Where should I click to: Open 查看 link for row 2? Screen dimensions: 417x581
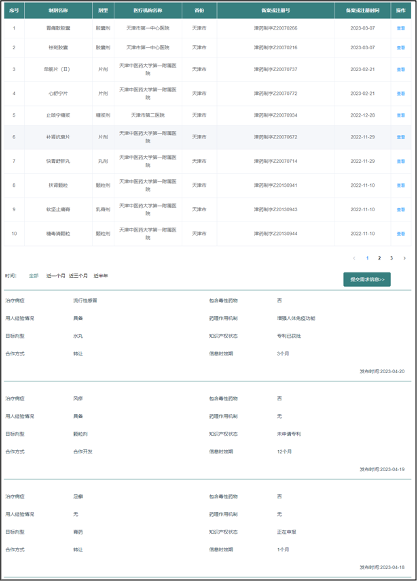pos(401,47)
